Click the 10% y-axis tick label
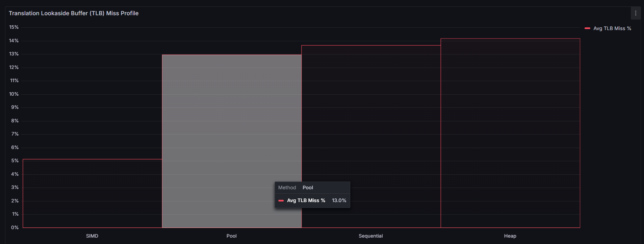This screenshot has height=244, width=644. click(14, 94)
